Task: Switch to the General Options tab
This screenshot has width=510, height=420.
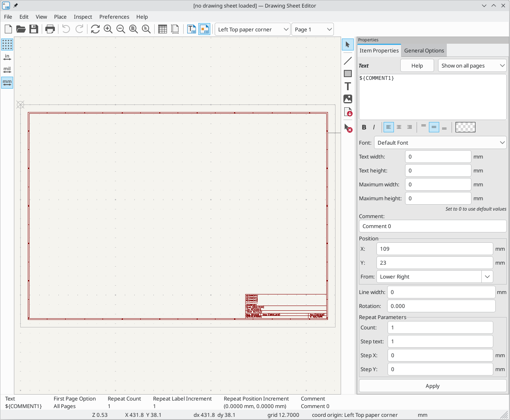Action: pos(424,50)
